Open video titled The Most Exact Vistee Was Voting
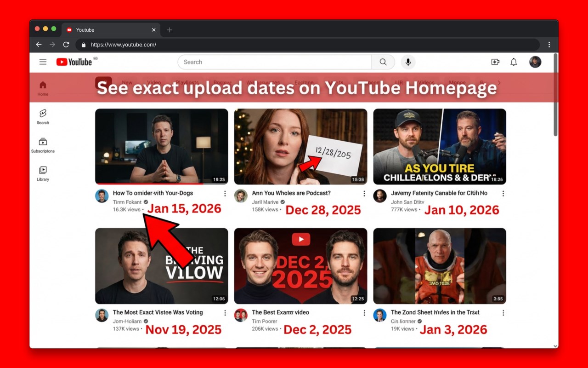The image size is (588, 368). click(x=158, y=312)
